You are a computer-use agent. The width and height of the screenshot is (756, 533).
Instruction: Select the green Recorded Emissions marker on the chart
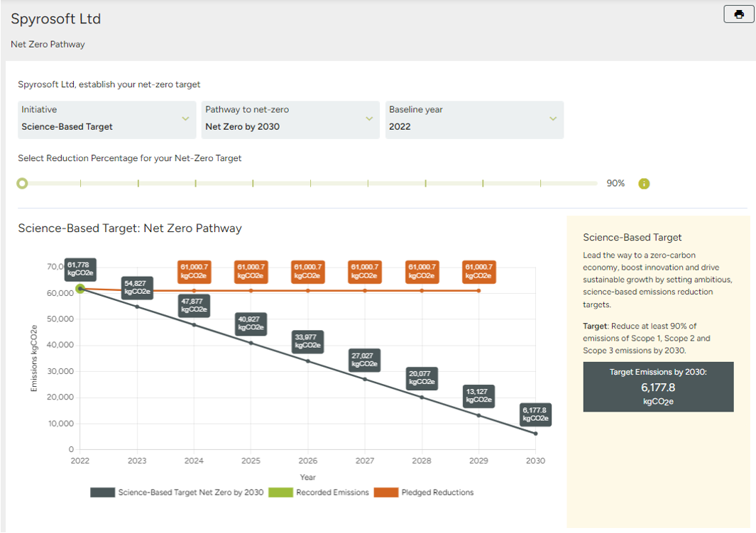point(80,289)
